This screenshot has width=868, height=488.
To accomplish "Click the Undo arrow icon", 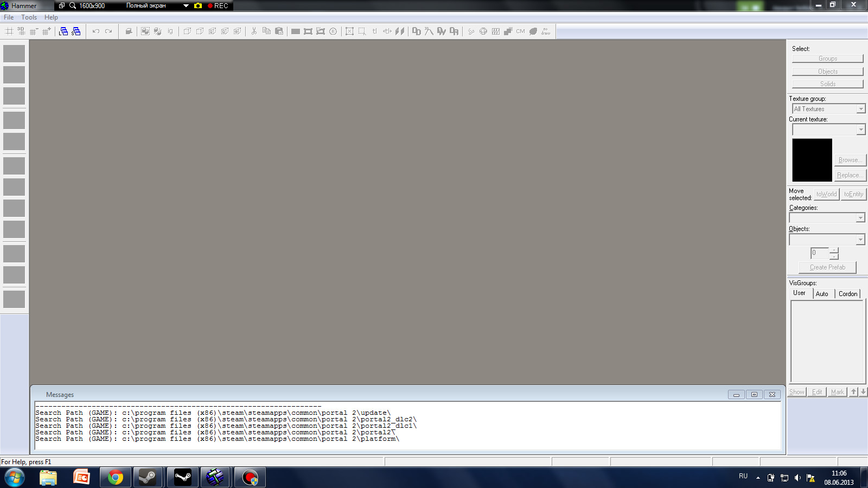I will click(x=96, y=31).
